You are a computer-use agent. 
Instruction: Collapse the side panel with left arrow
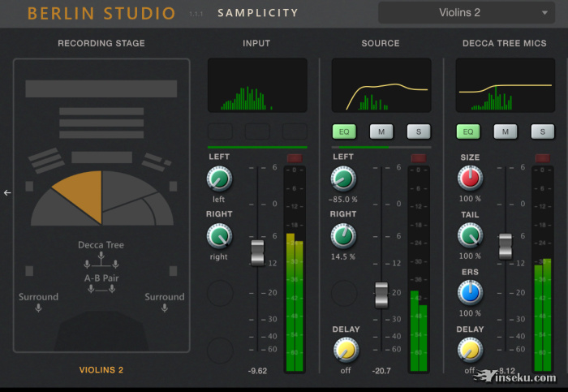[7, 192]
